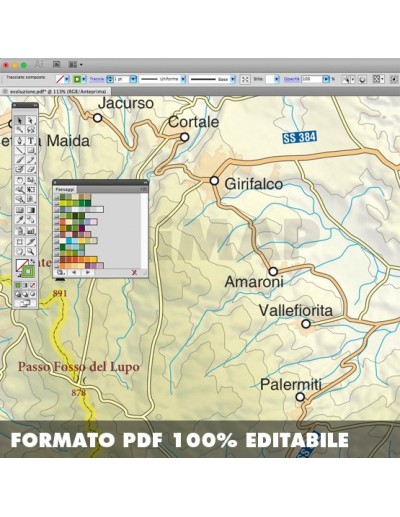400x517 pixels.
Task: Select the Magic Wand tool
Action: 20,130
